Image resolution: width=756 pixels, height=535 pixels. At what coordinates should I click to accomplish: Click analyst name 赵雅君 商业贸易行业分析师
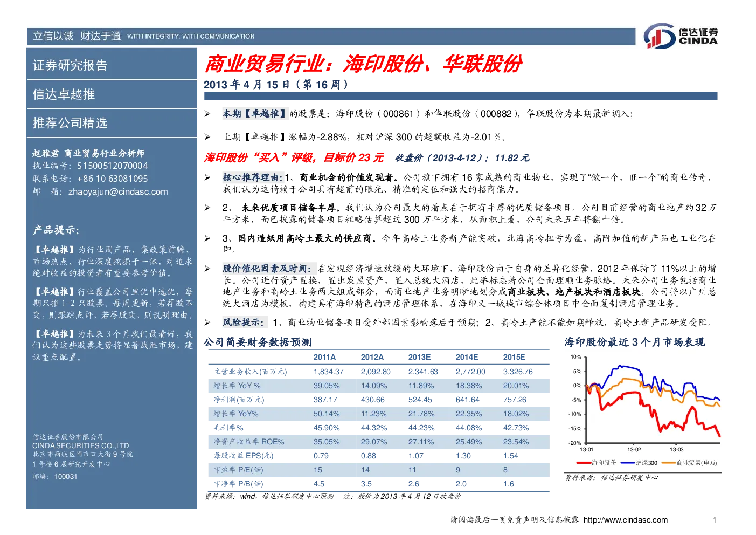point(88,154)
